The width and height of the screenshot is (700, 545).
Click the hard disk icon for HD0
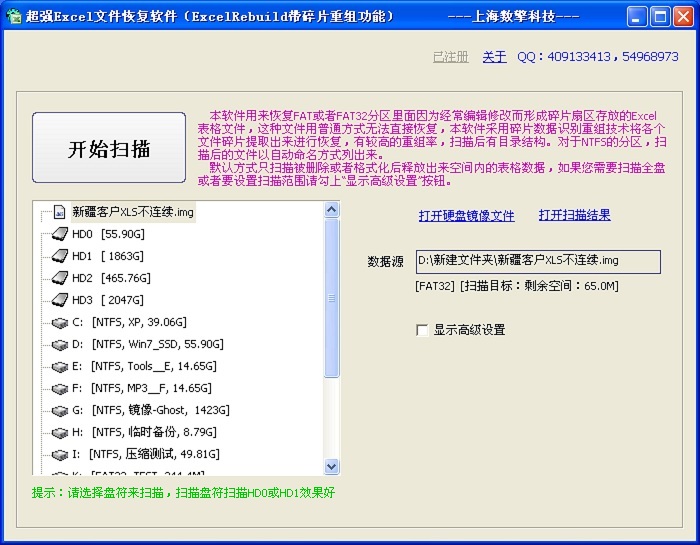(59, 234)
